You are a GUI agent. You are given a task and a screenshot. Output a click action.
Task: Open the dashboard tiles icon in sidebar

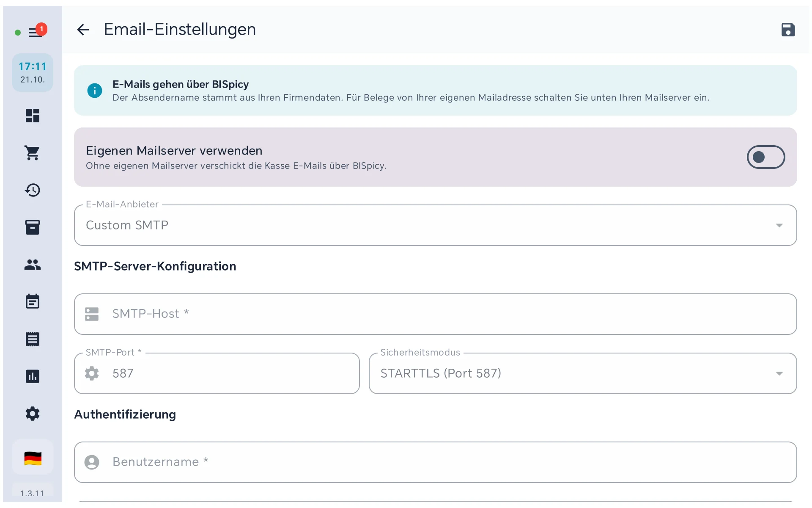coord(33,116)
